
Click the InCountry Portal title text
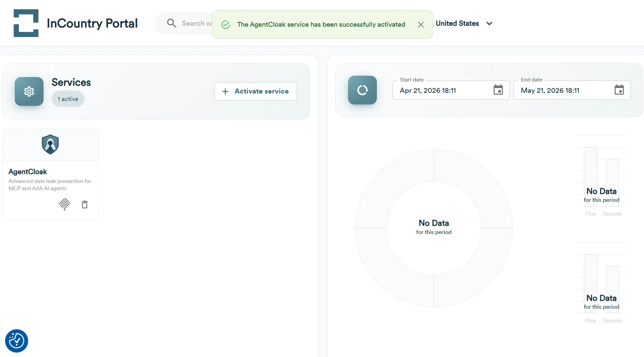pos(92,23)
